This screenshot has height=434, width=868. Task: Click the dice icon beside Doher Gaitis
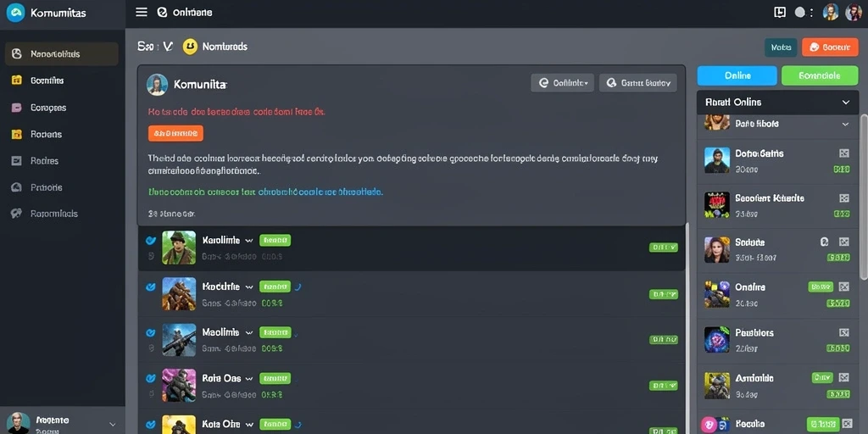[843, 153]
